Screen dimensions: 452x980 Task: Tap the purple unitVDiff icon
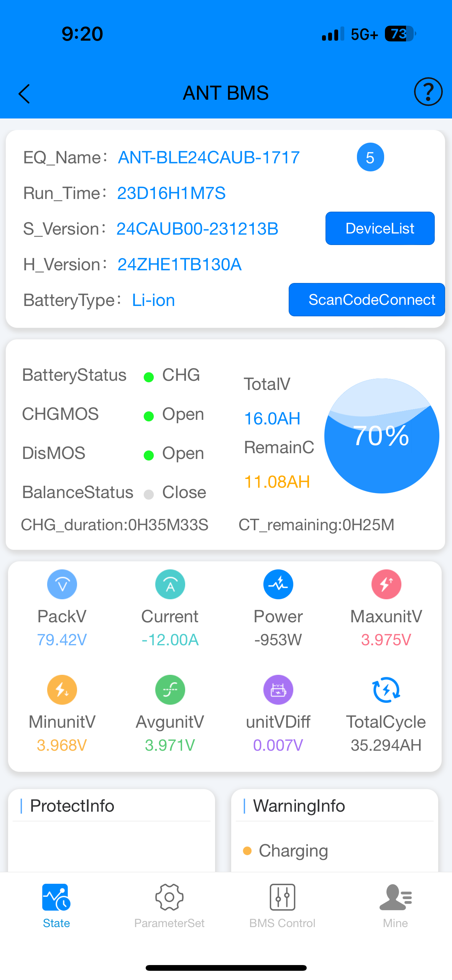point(278,690)
